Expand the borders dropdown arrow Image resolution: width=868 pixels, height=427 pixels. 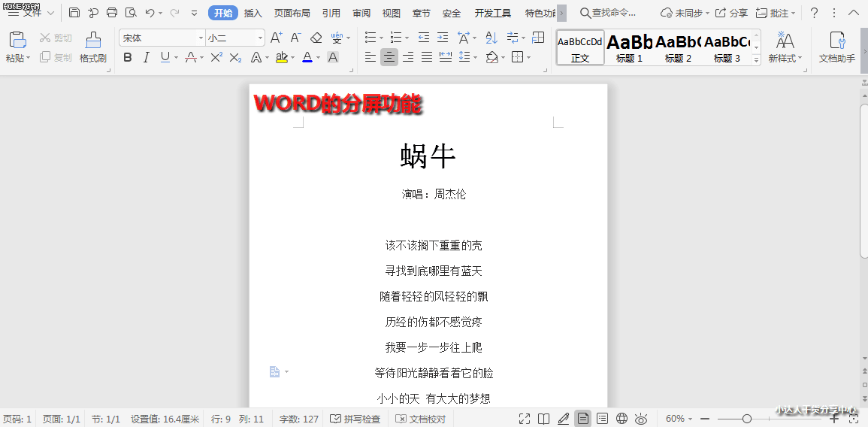click(528, 58)
